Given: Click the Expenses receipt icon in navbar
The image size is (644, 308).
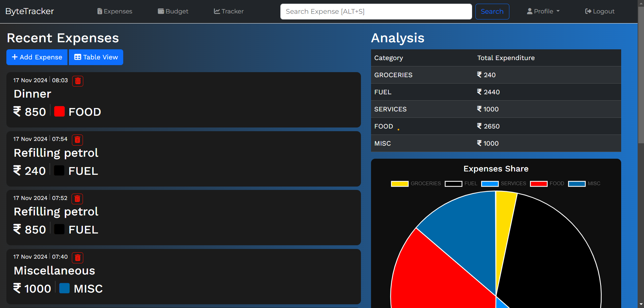Looking at the screenshot, I should click(100, 11).
